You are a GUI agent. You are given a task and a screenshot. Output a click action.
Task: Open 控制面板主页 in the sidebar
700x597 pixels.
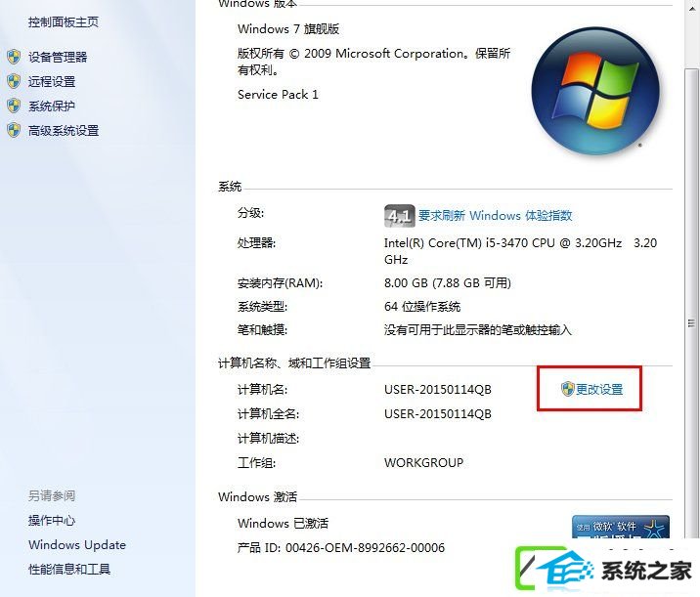(x=64, y=21)
